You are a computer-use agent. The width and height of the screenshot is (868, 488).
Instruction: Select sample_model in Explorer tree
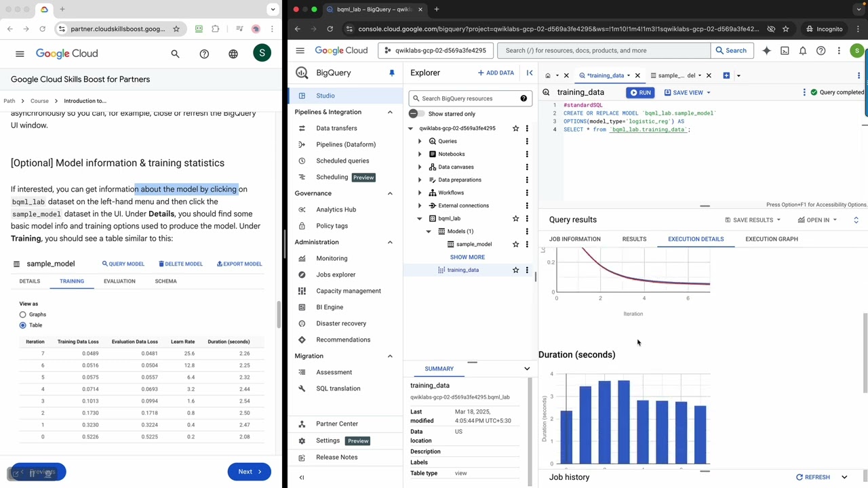pos(474,244)
